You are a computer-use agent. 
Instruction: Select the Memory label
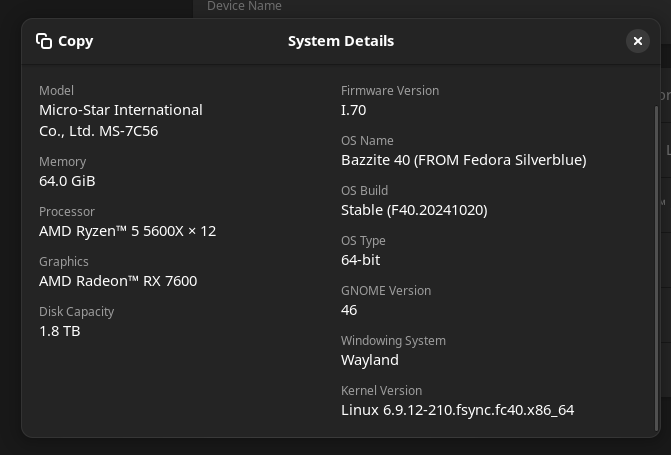pyautogui.click(x=62, y=162)
